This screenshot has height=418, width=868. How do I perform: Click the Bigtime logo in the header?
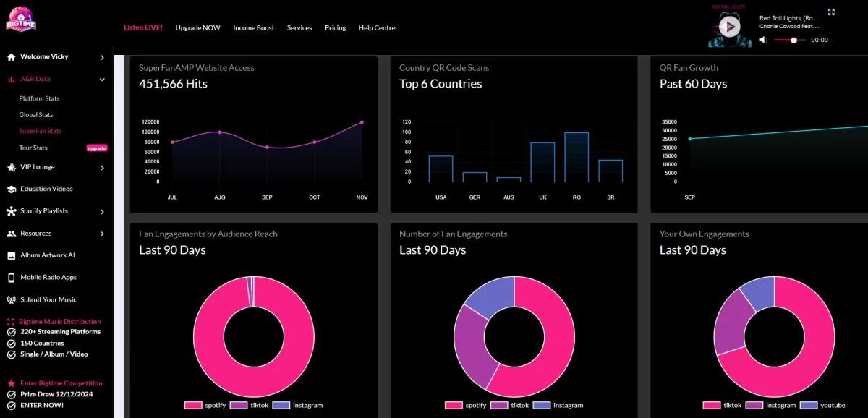[x=21, y=18]
